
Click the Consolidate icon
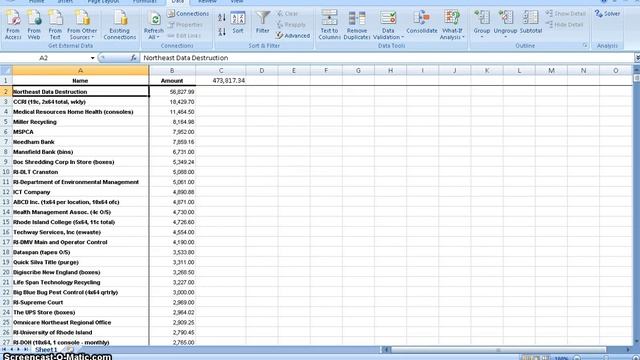pyautogui.click(x=422, y=22)
